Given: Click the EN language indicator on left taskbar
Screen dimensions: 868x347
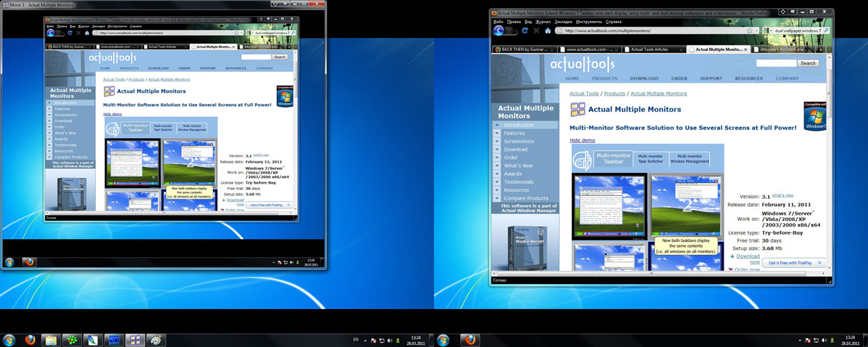Looking at the screenshot, I should coord(356,339).
